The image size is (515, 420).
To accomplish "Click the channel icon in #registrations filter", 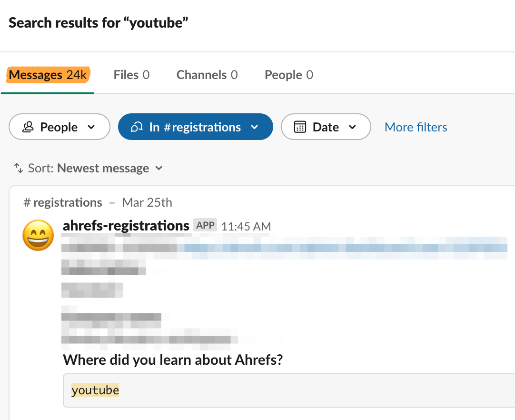I will coord(138,127).
